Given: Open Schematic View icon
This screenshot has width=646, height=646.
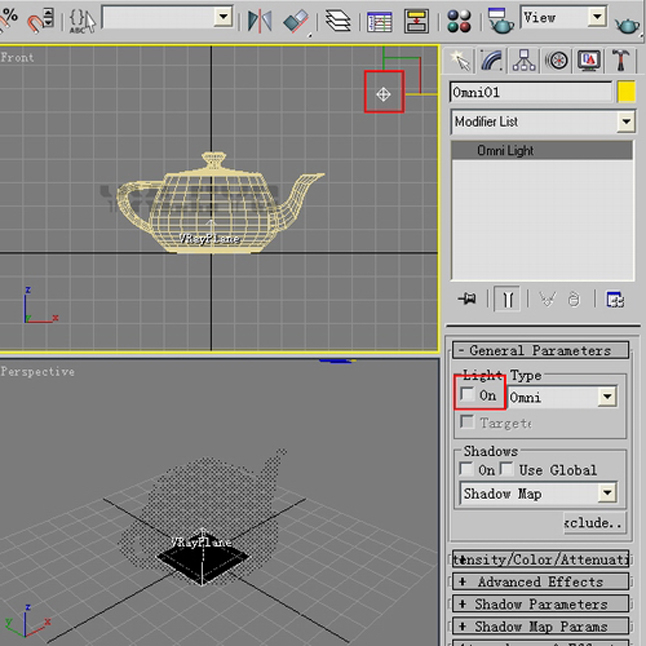Looking at the screenshot, I should (x=416, y=21).
